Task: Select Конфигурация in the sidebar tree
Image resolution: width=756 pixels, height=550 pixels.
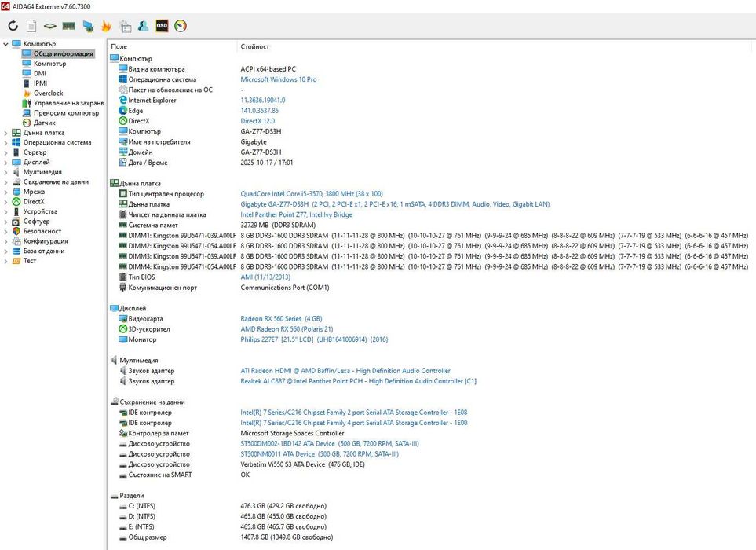Action: click(x=46, y=241)
